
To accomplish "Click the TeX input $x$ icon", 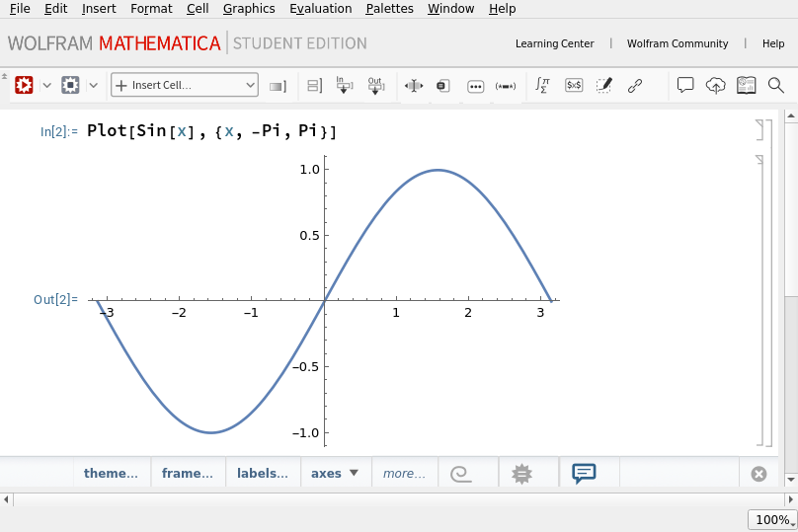I will (574, 85).
